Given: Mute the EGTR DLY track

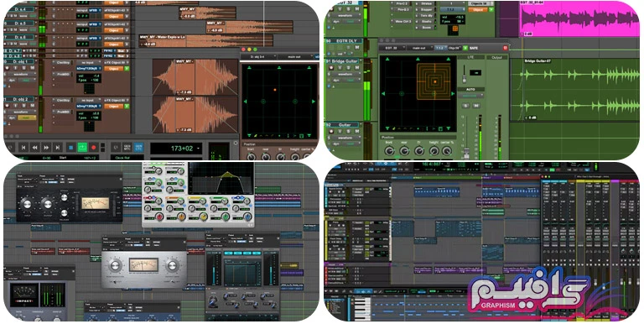Looking at the screenshot, I should [x=357, y=47].
